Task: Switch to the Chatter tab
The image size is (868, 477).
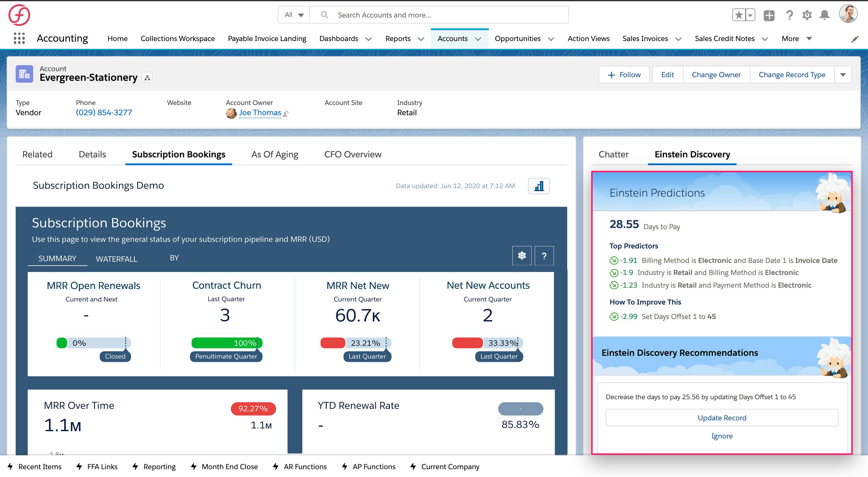Action: pos(613,154)
